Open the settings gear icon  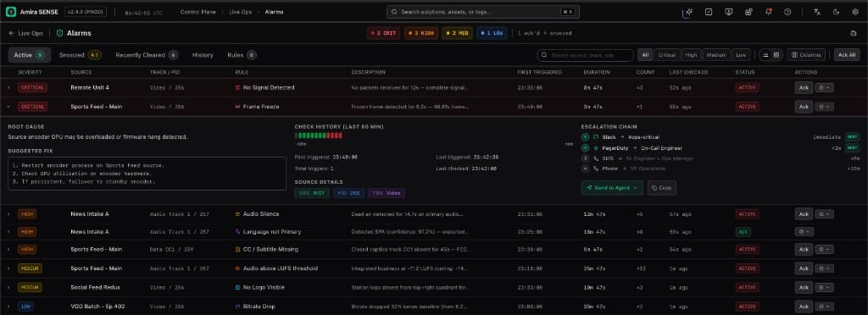[855, 12]
